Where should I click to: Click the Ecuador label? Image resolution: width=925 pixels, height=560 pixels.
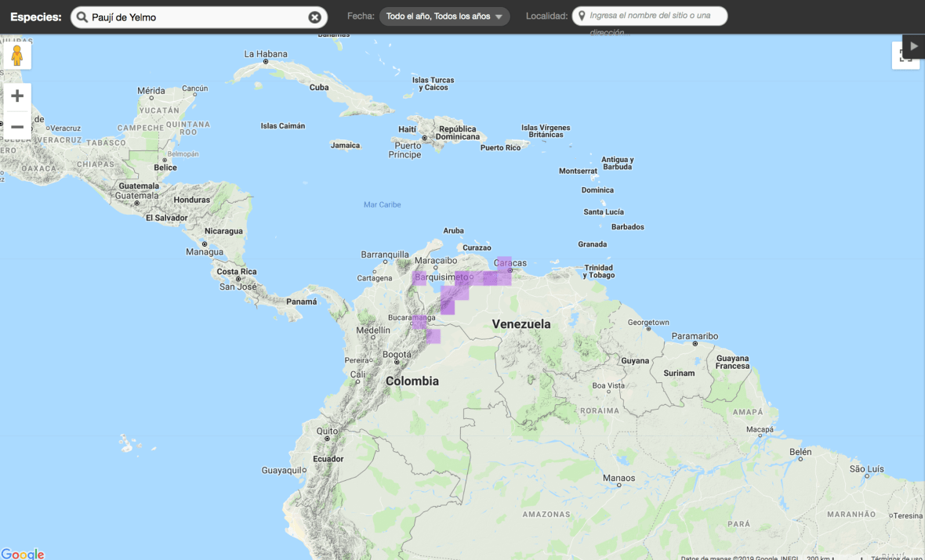(x=328, y=459)
